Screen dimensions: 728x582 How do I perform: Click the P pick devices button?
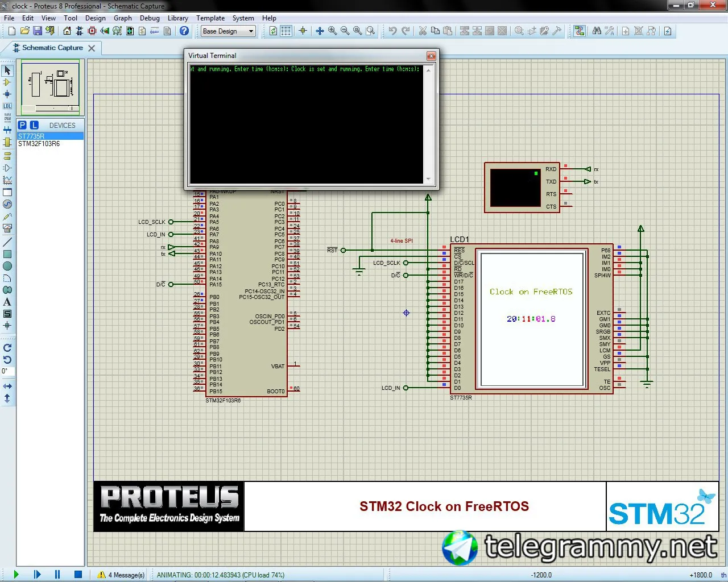pyautogui.click(x=22, y=125)
